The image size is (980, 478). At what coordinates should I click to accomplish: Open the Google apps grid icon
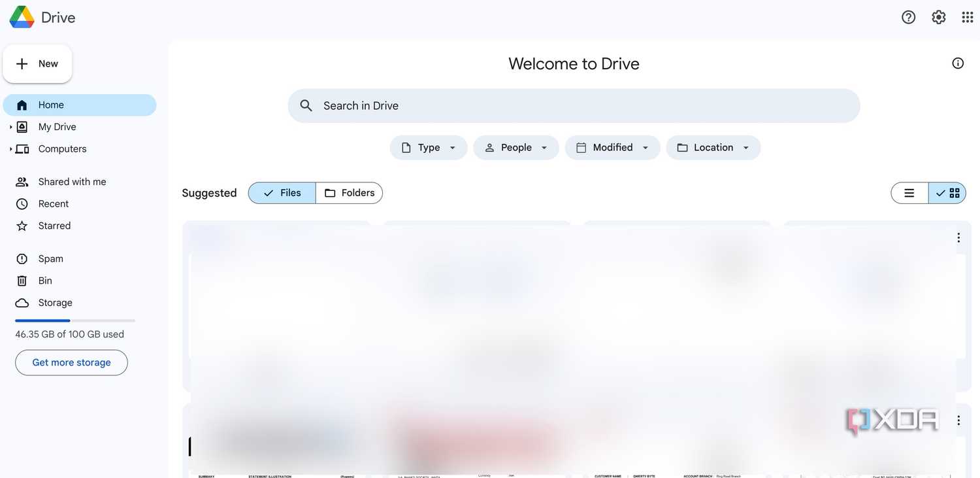tap(968, 17)
